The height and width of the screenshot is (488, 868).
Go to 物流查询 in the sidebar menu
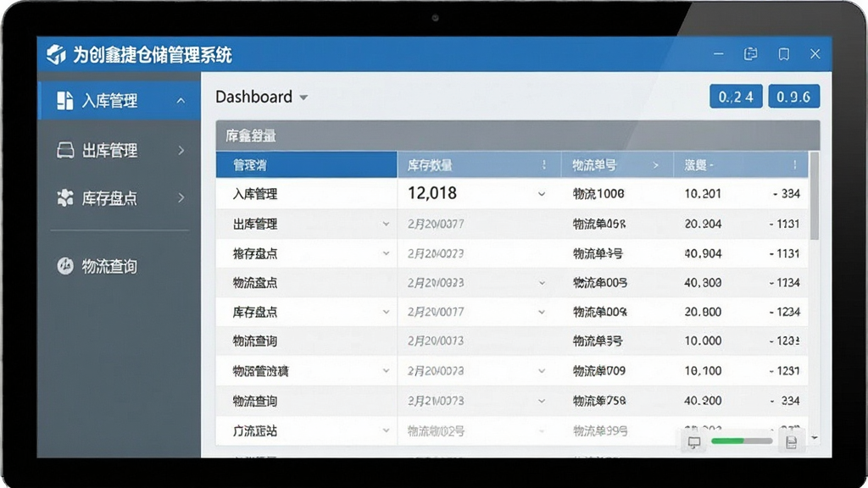119,266
